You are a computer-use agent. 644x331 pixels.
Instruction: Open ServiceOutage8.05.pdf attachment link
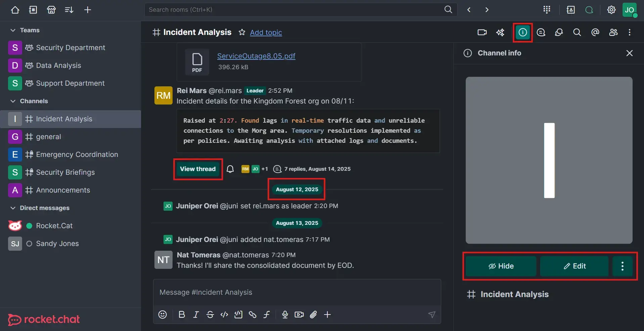[256, 56]
